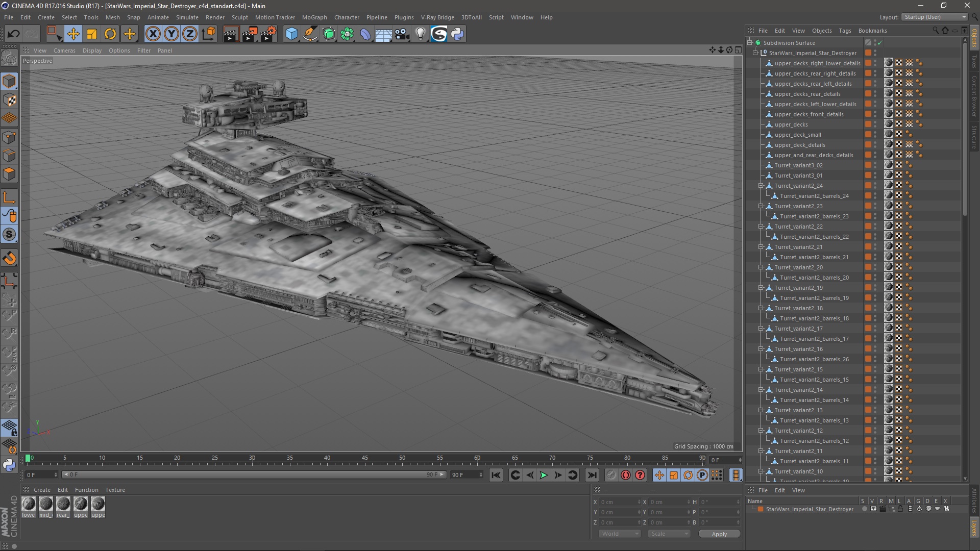Add an Array modeling object
The width and height of the screenshot is (980, 551).
pos(347,34)
